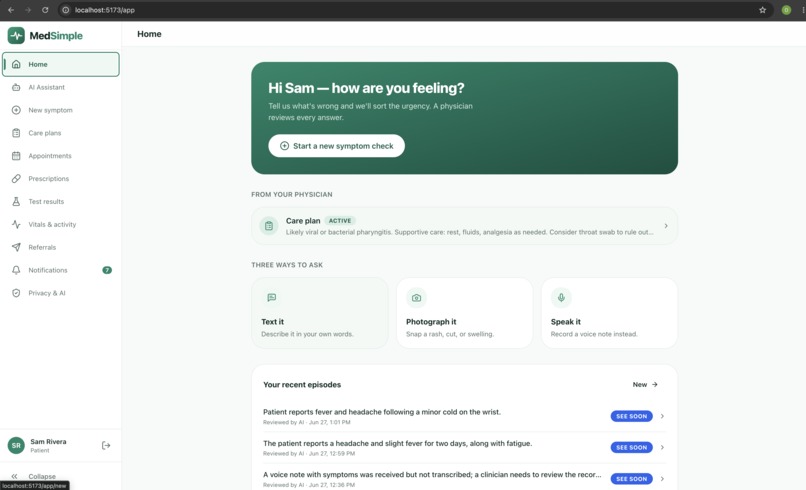Image resolution: width=806 pixels, height=490 pixels.
Task: Open Notifications section
Action: tap(61, 270)
